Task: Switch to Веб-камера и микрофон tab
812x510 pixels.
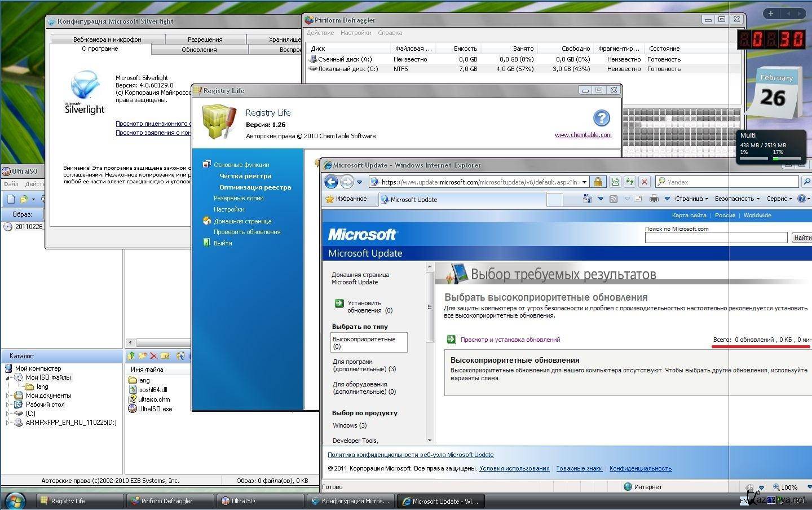Action: click(x=107, y=39)
